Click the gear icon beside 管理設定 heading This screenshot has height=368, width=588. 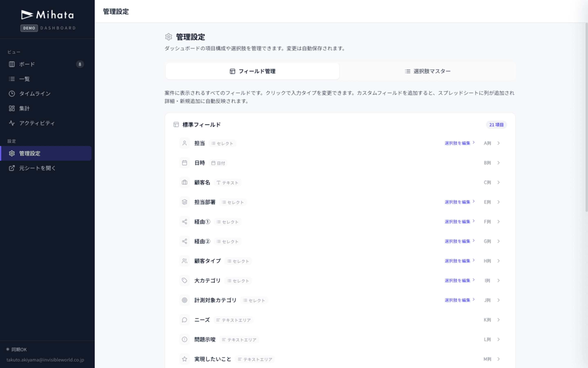pyautogui.click(x=169, y=37)
